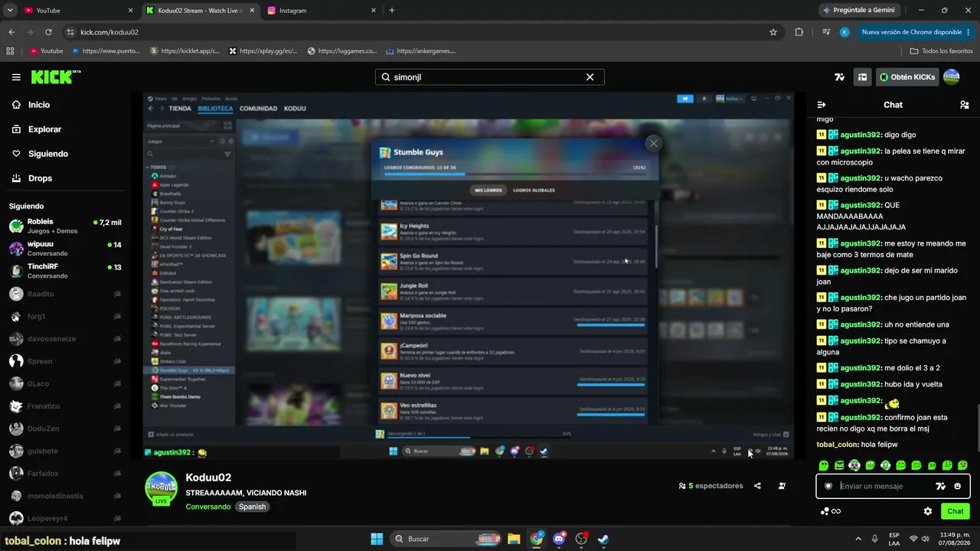Open the Chrome extensions puzzle icon

[799, 32]
